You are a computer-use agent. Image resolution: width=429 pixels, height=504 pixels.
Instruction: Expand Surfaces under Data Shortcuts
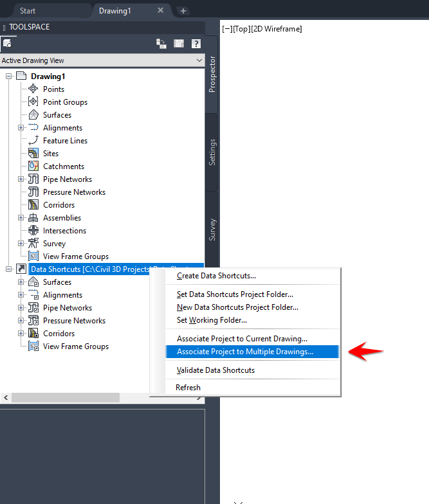coord(21,282)
